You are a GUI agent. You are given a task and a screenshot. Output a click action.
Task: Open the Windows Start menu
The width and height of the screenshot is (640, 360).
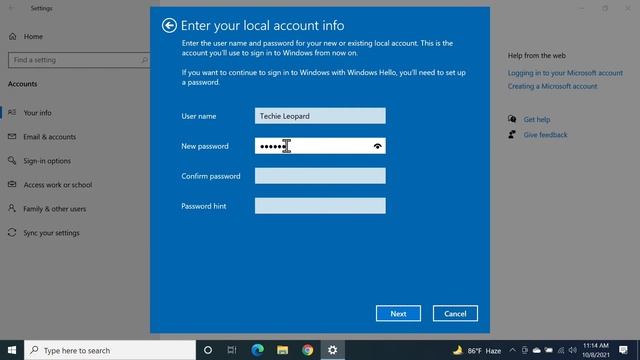point(12,350)
